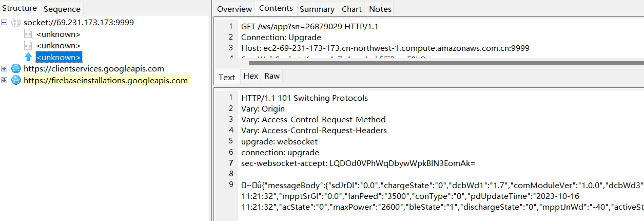This screenshot has height=221, width=644.
Task: Open the Notes tab
Action: [x=380, y=9]
